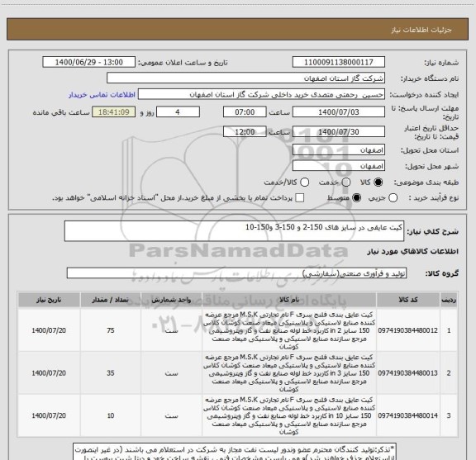
Task: Click product code 0974190384480014
Action: tap(408, 415)
